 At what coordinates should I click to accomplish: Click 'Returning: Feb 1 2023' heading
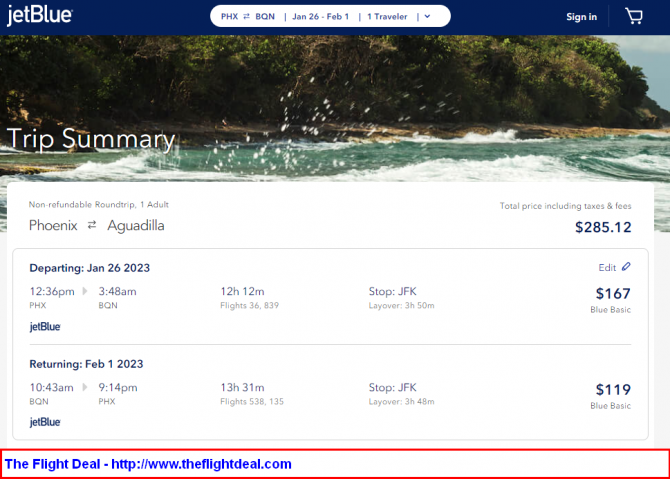[x=86, y=364]
